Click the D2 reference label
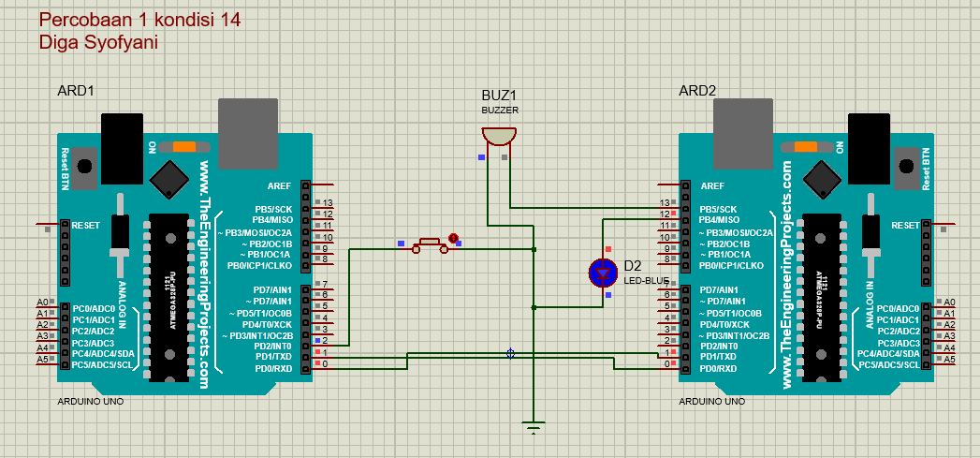The image size is (980, 458). tap(633, 265)
